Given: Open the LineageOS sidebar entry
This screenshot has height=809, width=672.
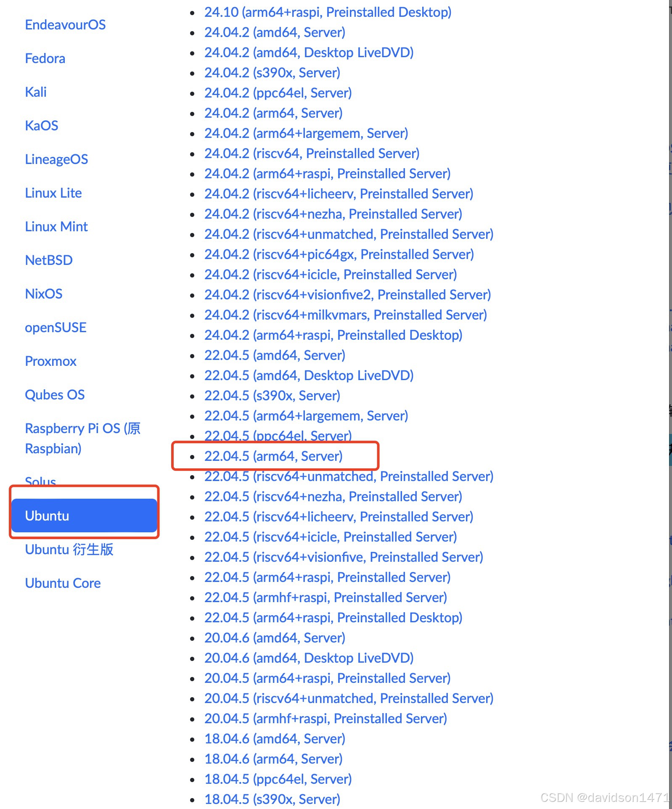Looking at the screenshot, I should coord(56,159).
